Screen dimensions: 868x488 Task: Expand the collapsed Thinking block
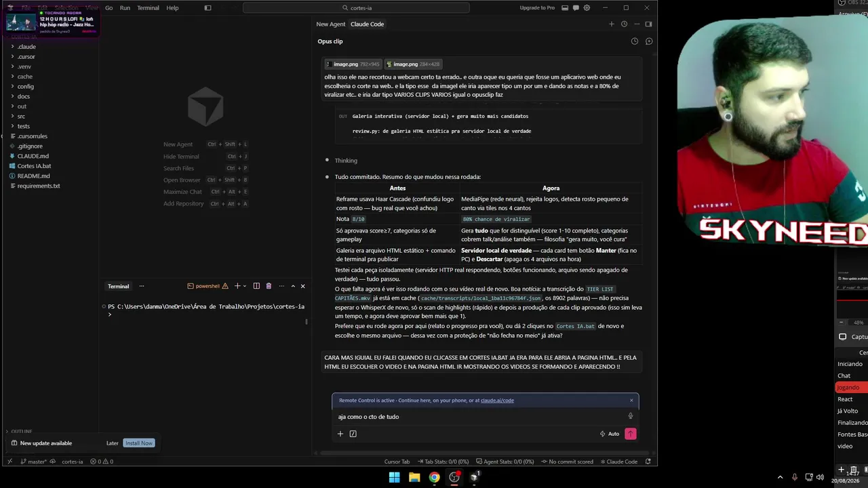(346, 161)
